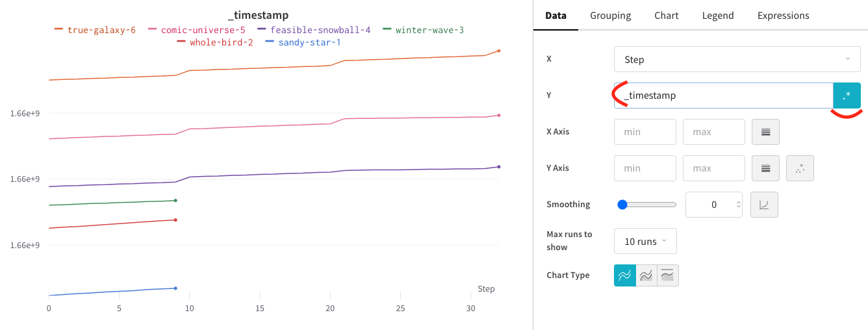868x330 pixels.
Task: Click the X Axis min field
Action: tap(645, 132)
